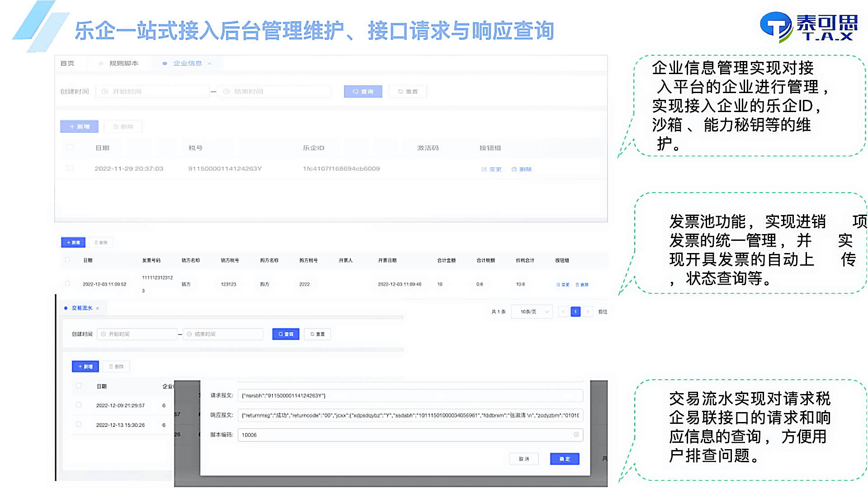Click 乐企ID value 1fc4107f168694cb6009
The width and height of the screenshot is (868, 488).
pyautogui.click(x=341, y=169)
